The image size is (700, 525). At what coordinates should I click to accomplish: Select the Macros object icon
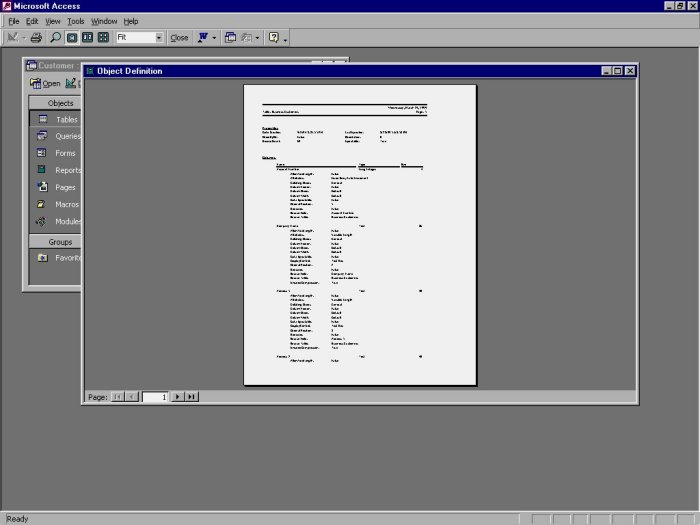click(42, 204)
